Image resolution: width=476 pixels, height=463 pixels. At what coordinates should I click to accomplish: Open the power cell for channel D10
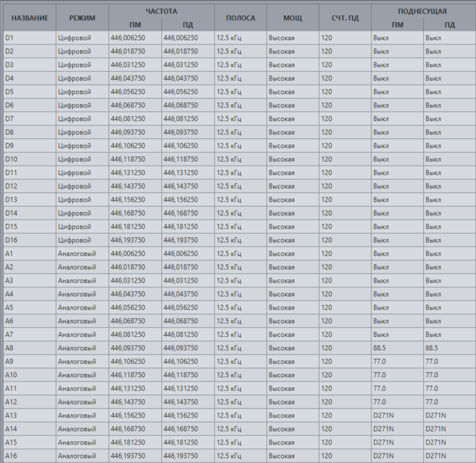tap(292, 159)
